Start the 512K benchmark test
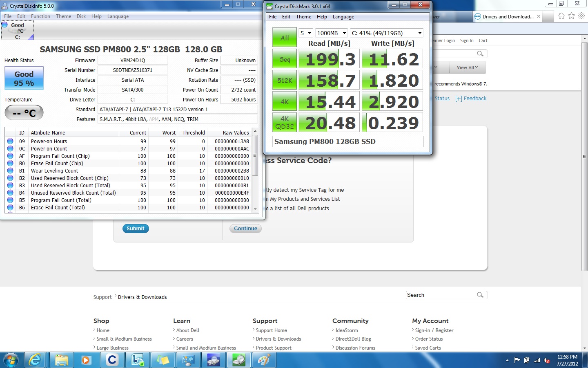The image size is (588, 368). click(x=285, y=81)
